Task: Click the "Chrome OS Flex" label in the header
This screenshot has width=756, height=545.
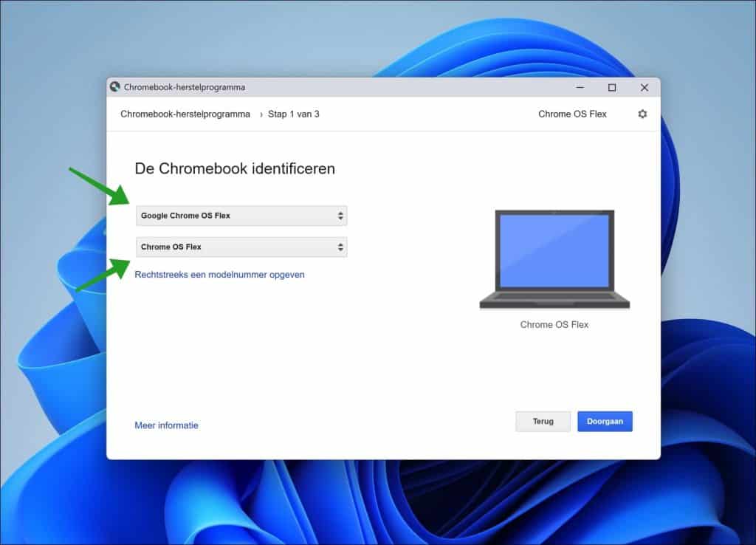Action: click(x=572, y=114)
